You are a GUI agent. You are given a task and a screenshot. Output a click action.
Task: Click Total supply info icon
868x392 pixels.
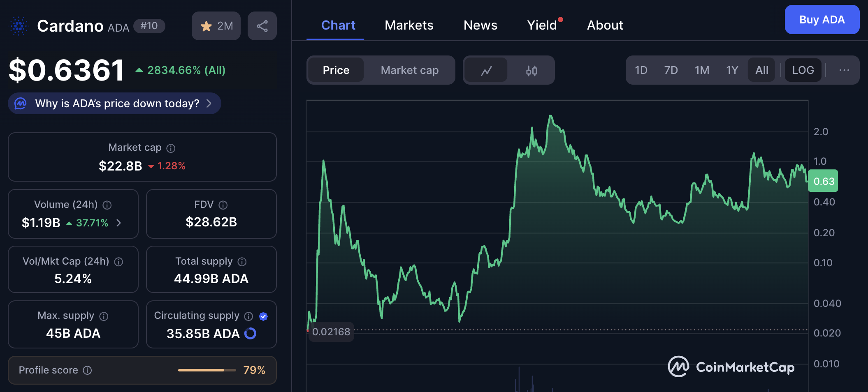pyautogui.click(x=242, y=262)
